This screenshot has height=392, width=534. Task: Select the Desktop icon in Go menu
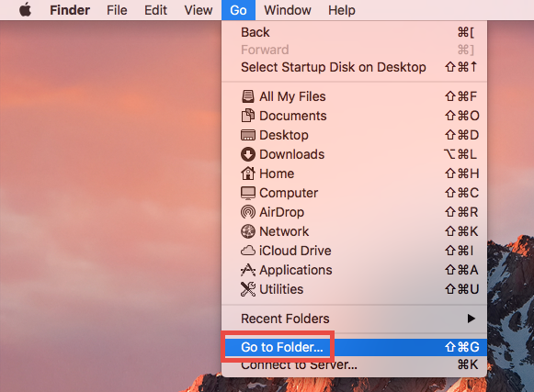248,135
